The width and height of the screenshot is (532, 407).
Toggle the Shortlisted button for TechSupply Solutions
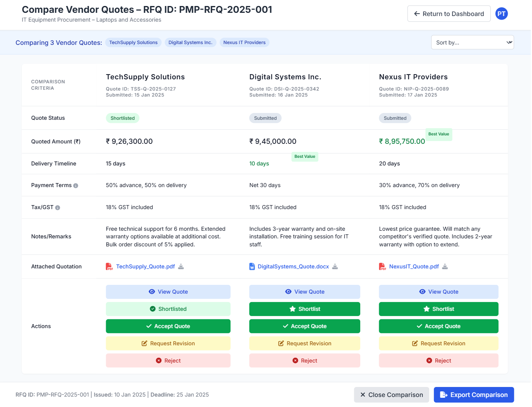[168, 309]
